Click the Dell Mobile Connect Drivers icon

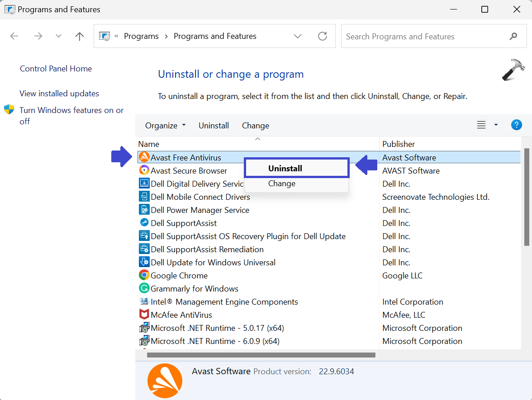click(144, 197)
